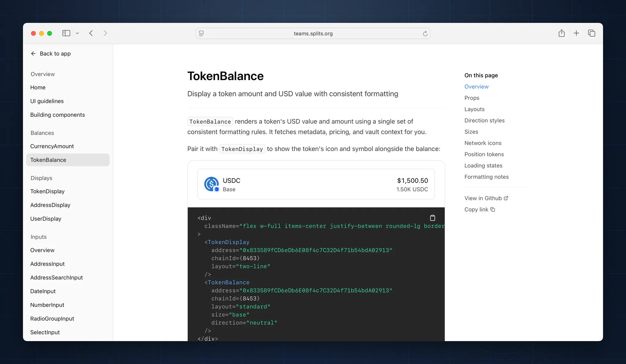This screenshot has height=364, width=626.
Task: Reload the page with the refresh icon
Action: click(x=425, y=33)
